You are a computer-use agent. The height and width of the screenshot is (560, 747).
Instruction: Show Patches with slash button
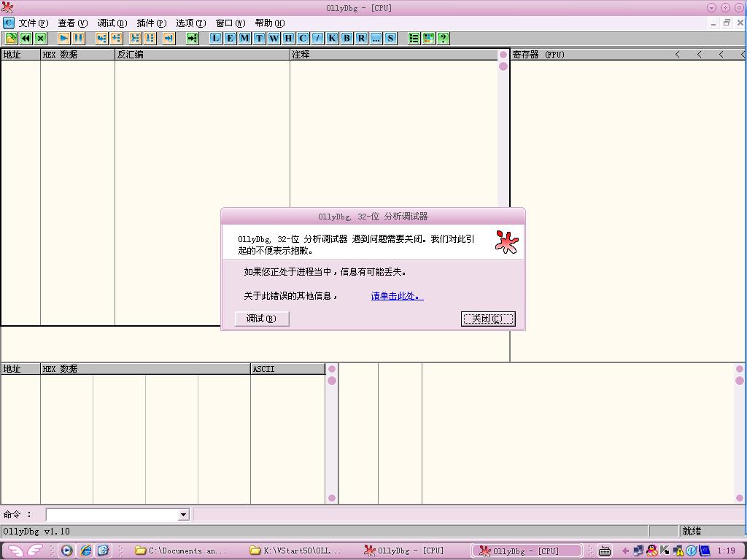[x=318, y=39]
